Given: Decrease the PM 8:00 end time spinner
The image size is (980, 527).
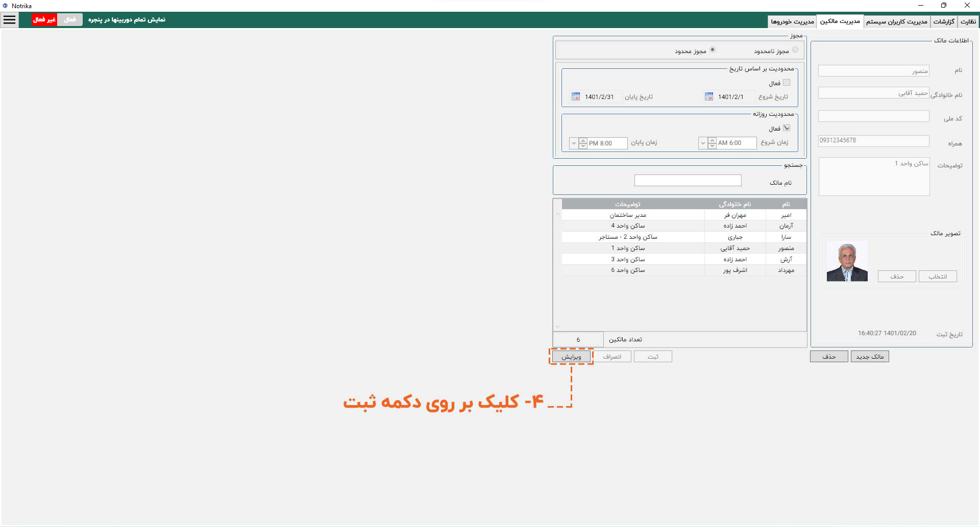Looking at the screenshot, I should (583, 146).
